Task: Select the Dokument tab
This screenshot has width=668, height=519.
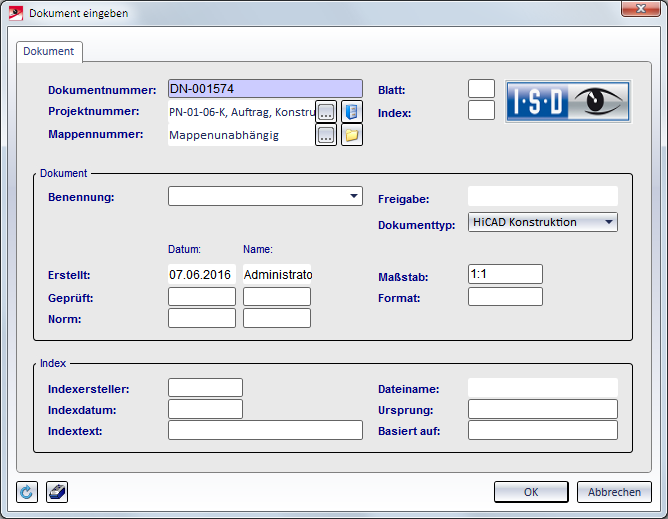Action: [49, 51]
